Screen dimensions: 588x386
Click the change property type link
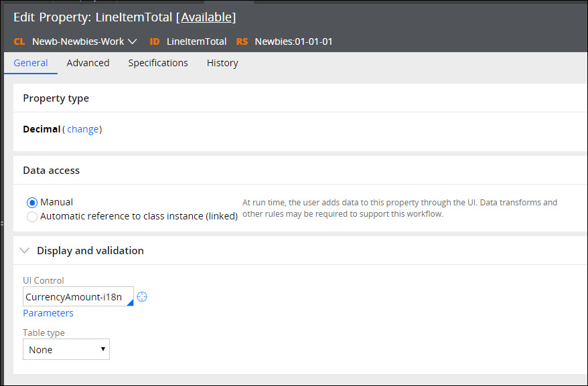coord(83,129)
